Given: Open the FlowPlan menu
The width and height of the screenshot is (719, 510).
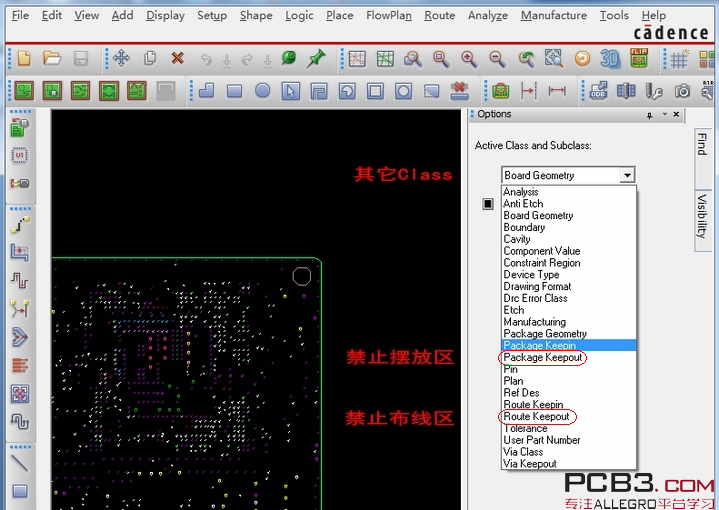Looking at the screenshot, I should 388,16.
